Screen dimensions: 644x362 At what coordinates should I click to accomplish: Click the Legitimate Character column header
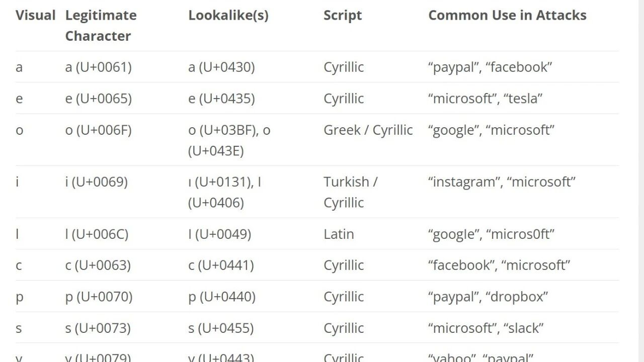point(101,26)
